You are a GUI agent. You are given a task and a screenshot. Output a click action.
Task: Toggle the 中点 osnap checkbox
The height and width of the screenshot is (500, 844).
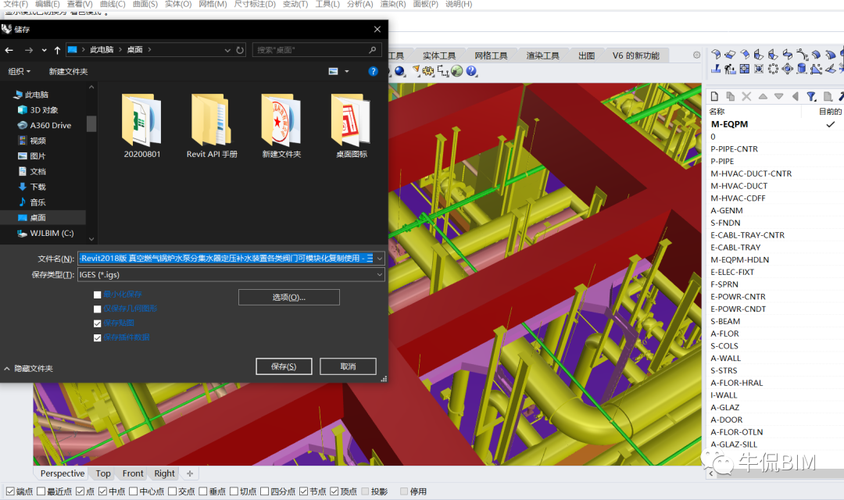[103, 491]
